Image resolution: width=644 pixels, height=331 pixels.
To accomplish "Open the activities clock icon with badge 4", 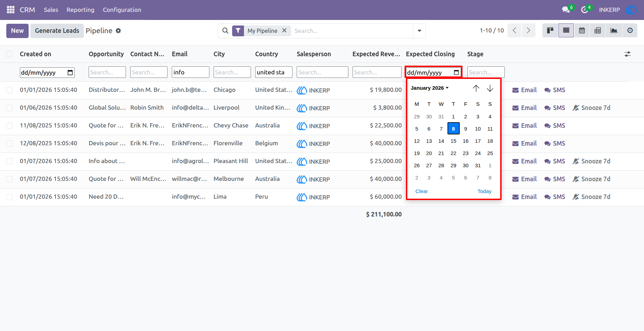I will [585, 9].
